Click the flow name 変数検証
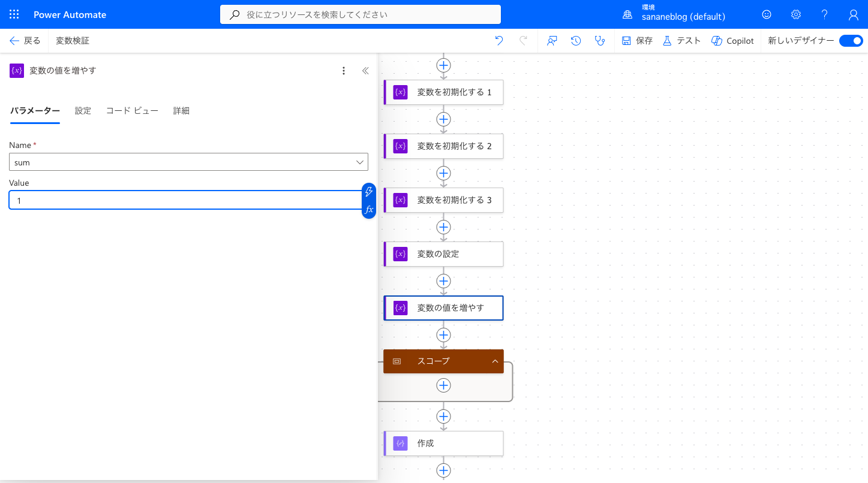This screenshot has height=483, width=868. click(73, 41)
